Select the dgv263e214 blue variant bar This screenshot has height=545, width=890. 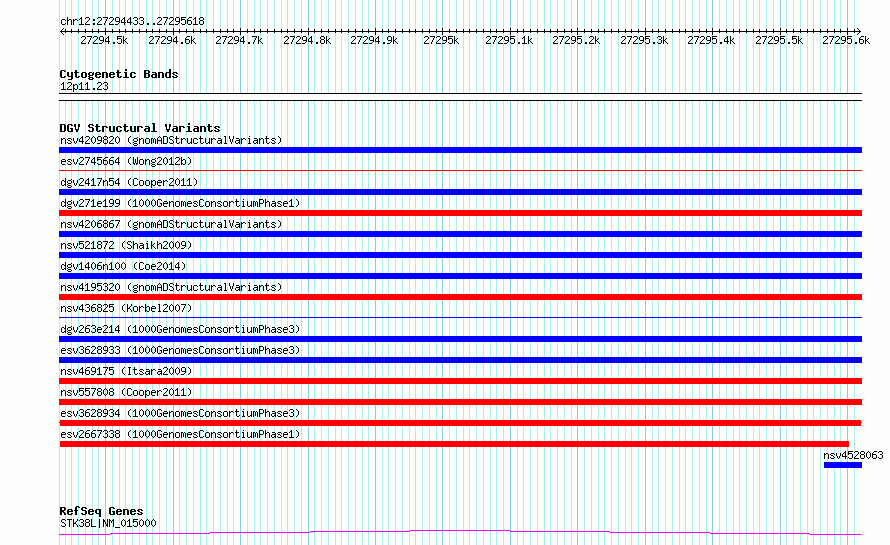[x=460, y=339]
